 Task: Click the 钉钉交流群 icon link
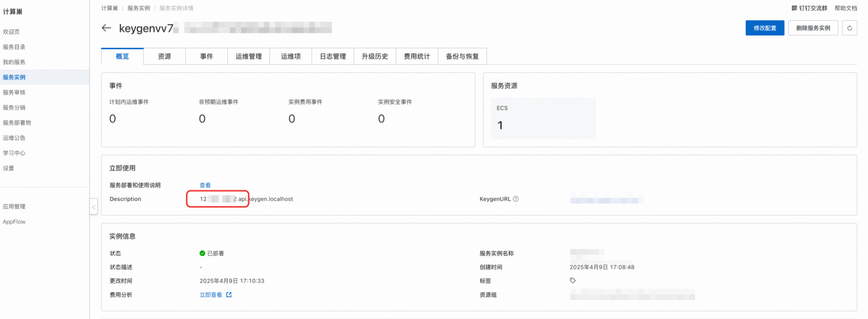809,8
